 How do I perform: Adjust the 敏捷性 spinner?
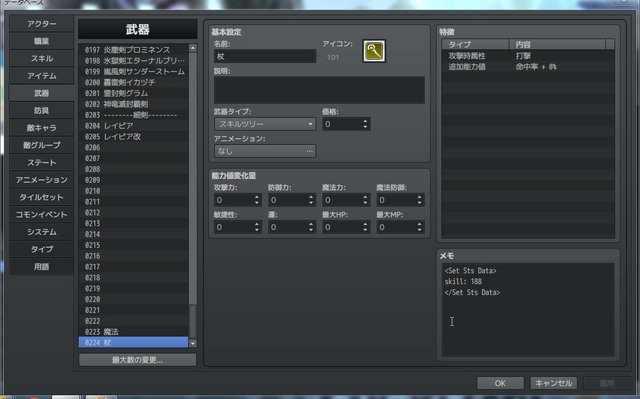pyautogui.click(x=257, y=227)
